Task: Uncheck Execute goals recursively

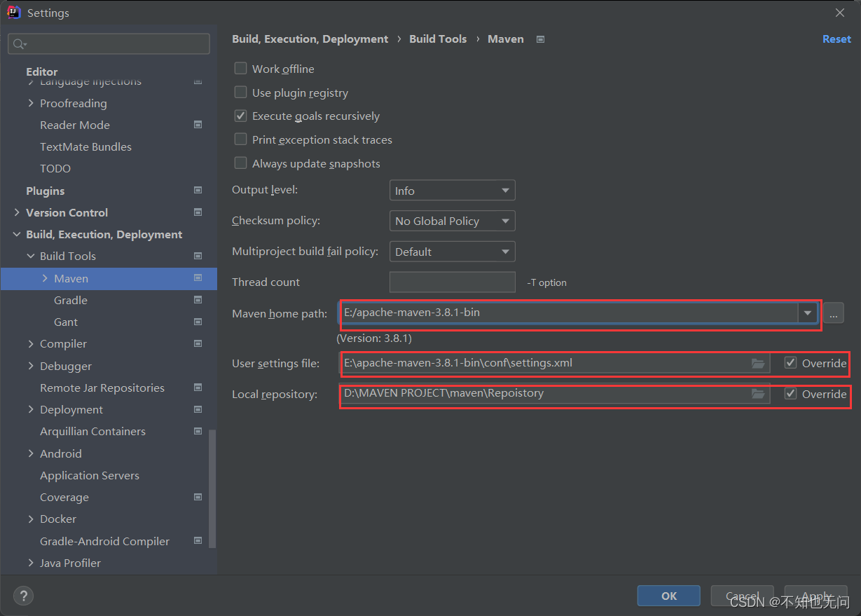Action: 240,116
